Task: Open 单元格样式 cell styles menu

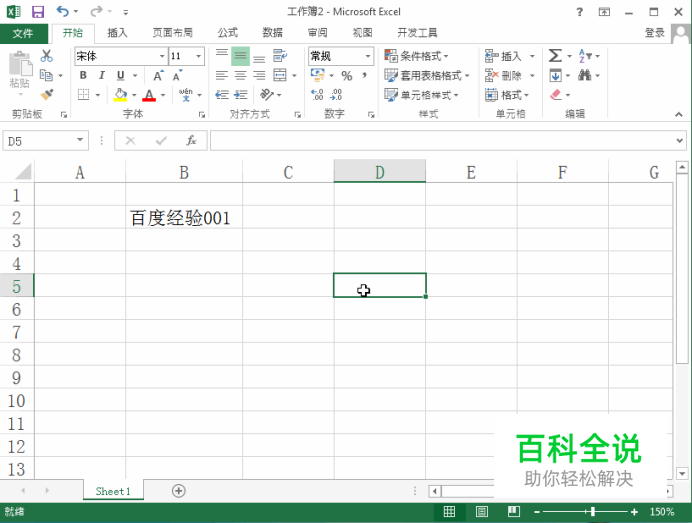Action: pos(421,95)
